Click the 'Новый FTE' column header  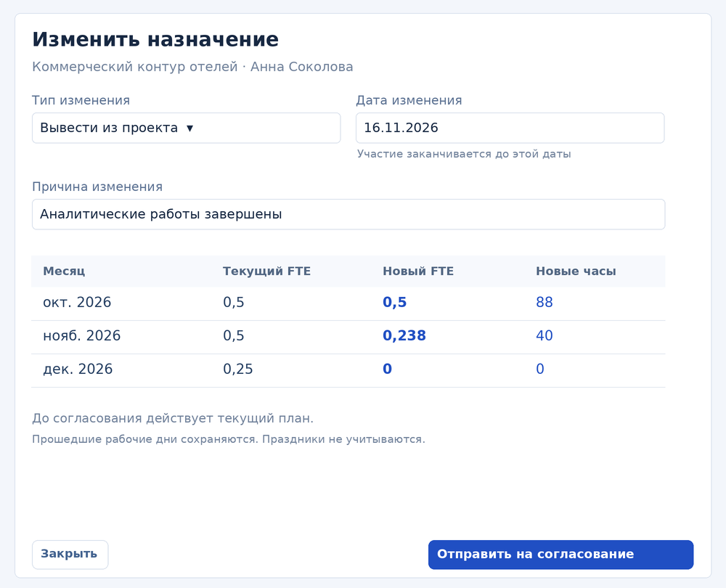click(x=418, y=271)
